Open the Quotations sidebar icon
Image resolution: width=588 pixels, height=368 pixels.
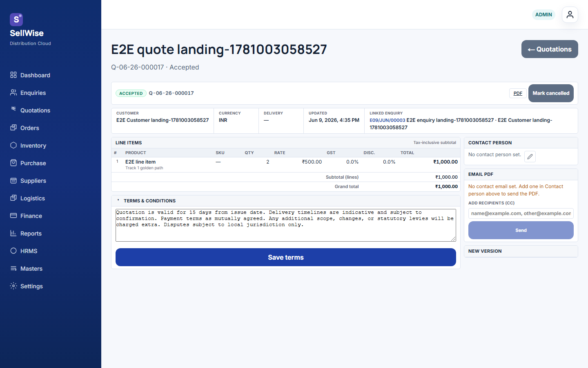pyautogui.click(x=13, y=109)
